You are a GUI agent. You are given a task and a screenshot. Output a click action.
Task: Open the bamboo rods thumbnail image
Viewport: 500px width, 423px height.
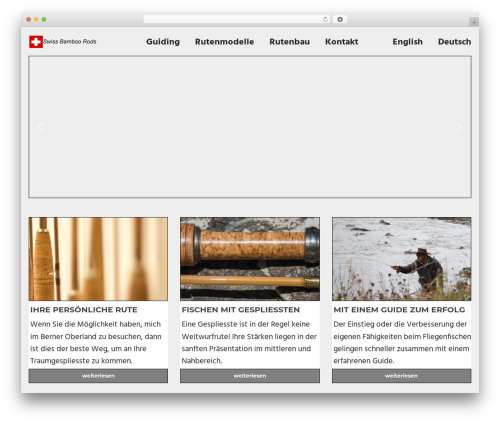[x=98, y=259]
